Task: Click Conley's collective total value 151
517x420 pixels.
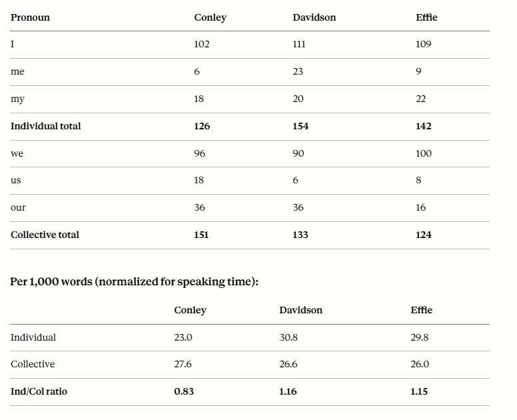Action: point(201,235)
